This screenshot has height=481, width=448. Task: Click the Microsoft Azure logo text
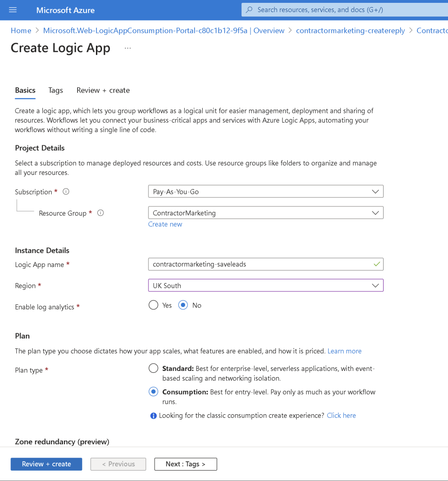[65, 10]
